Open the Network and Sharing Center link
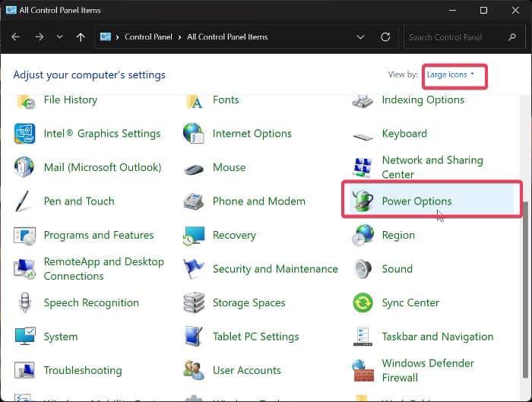 tap(432, 167)
